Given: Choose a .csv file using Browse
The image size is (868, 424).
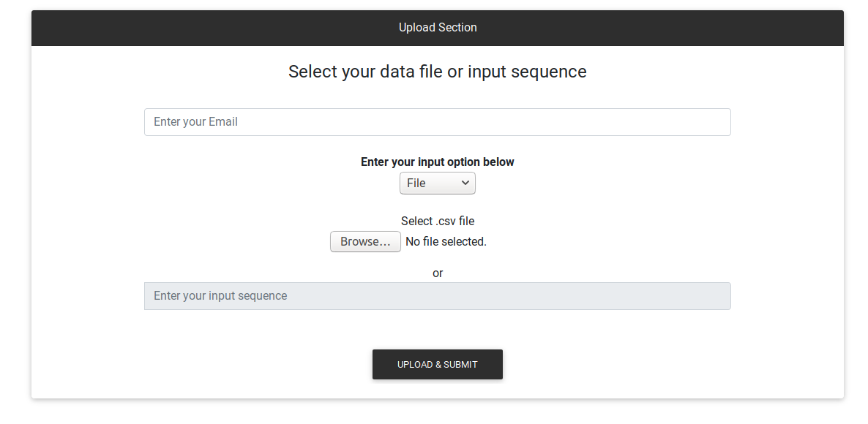Looking at the screenshot, I should tap(365, 242).
